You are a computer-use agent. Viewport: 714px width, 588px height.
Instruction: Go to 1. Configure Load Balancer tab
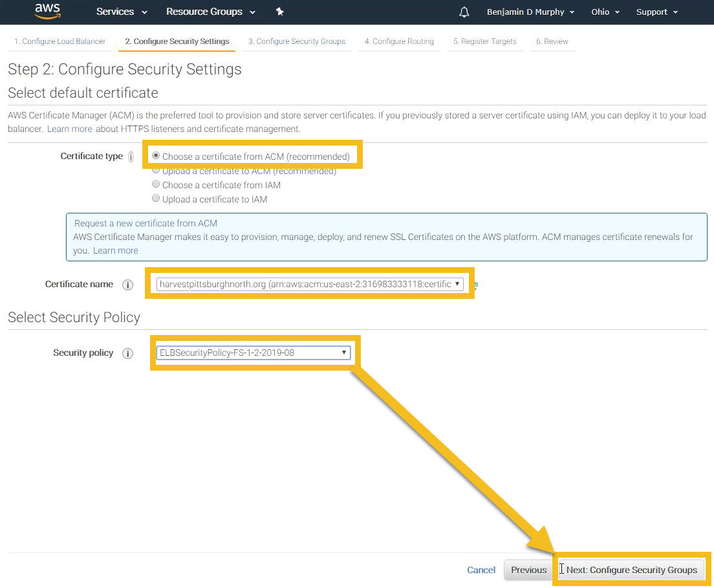(x=59, y=41)
